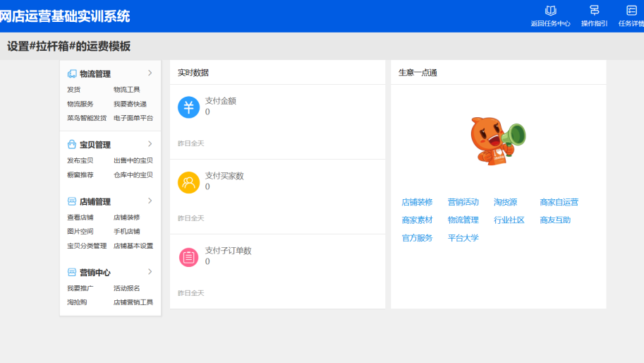The width and height of the screenshot is (644, 363).
Task: Click the 宝贝管理 shopping bag icon
Action: [x=72, y=144]
